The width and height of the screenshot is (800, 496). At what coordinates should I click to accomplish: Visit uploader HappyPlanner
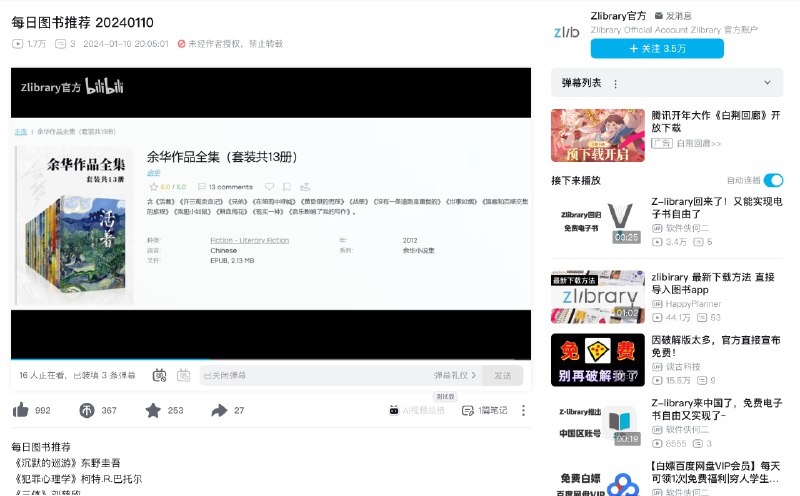pyautogui.click(x=693, y=304)
